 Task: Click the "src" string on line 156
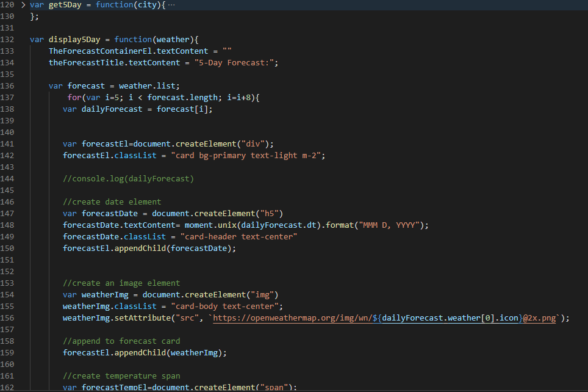(x=187, y=318)
